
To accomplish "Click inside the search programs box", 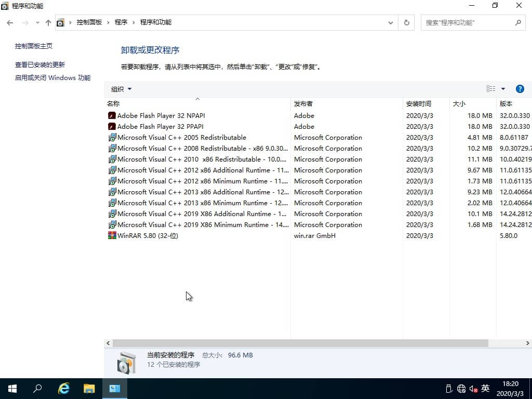I will pyautogui.click(x=468, y=22).
